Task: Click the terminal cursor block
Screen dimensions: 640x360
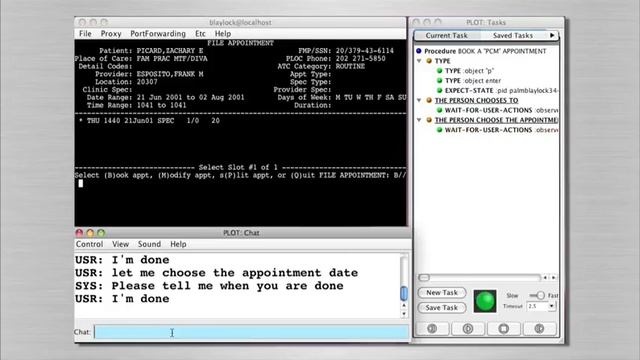Action: click(x=81, y=183)
